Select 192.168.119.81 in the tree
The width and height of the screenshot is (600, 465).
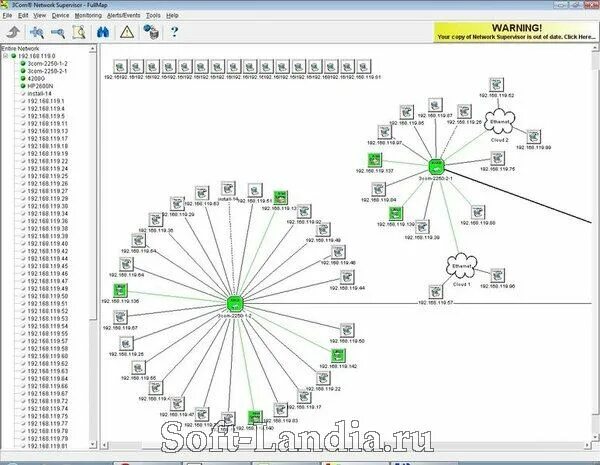(x=47, y=446)
